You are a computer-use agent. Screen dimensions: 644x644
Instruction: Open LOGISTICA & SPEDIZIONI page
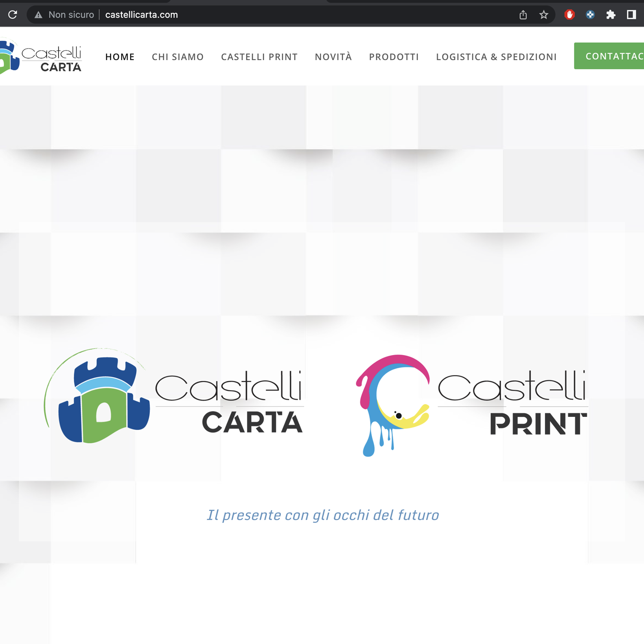(x=496, y=57)
